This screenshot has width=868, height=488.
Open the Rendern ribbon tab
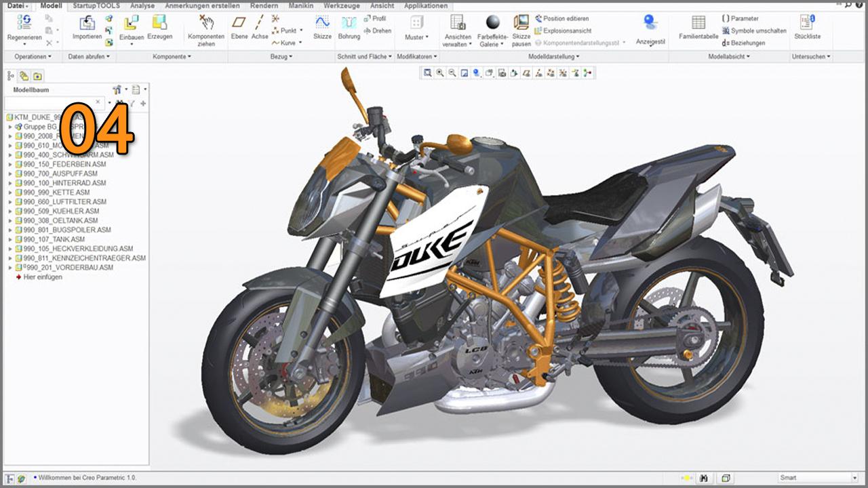(264, 5)
